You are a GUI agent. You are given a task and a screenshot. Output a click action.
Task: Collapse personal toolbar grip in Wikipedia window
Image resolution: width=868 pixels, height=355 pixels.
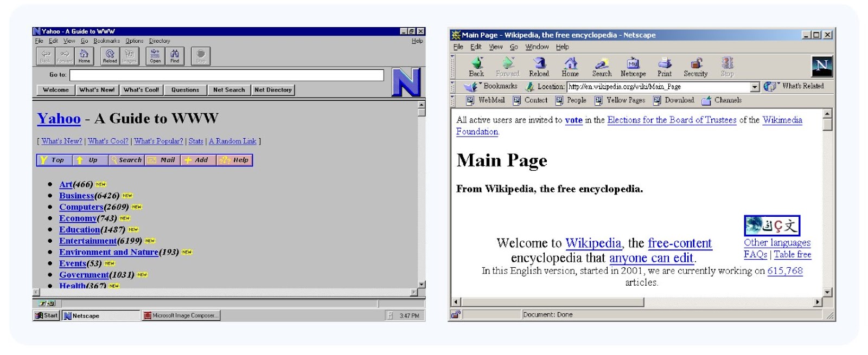(453, 100)
